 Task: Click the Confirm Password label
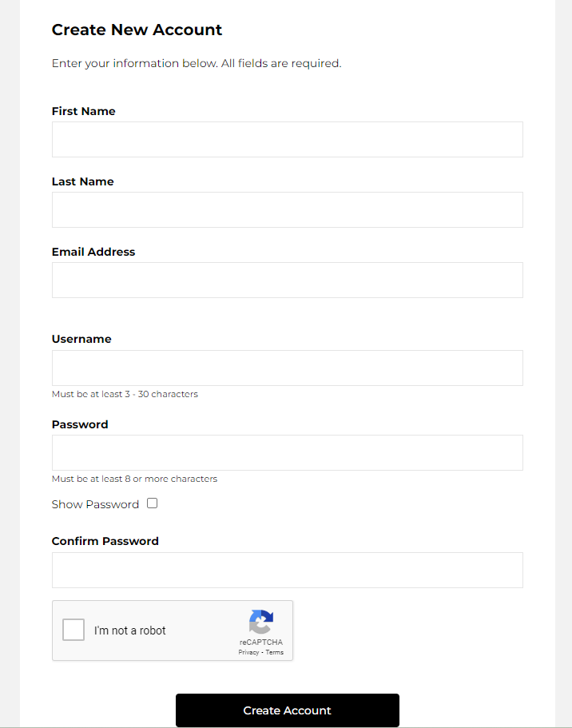(x=105, y=541)
